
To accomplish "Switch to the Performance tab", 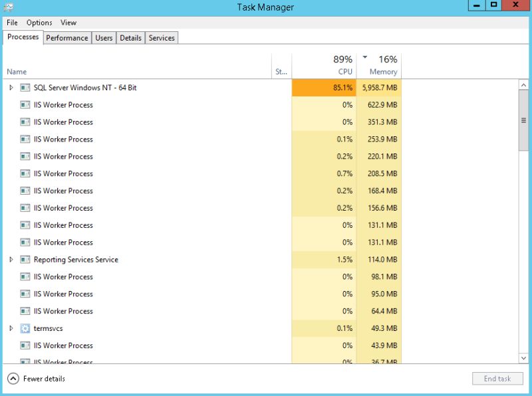I will (x=66, y=38).
